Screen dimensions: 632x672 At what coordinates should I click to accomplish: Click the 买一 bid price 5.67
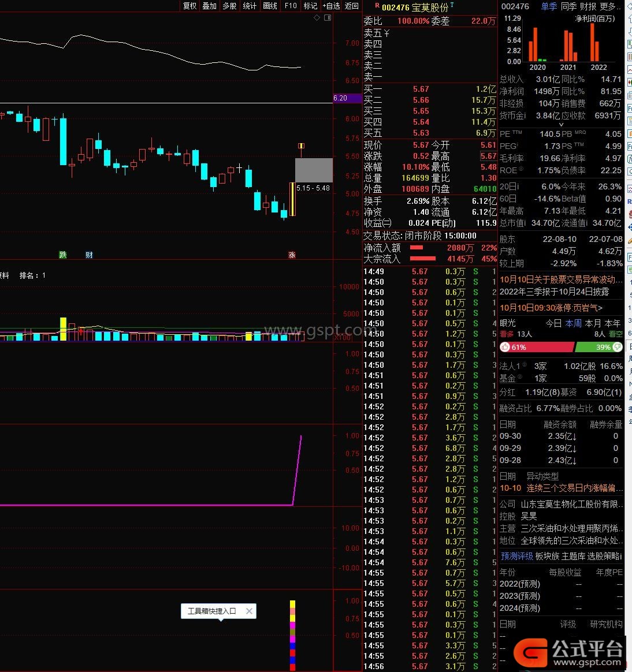pos(421,89)
